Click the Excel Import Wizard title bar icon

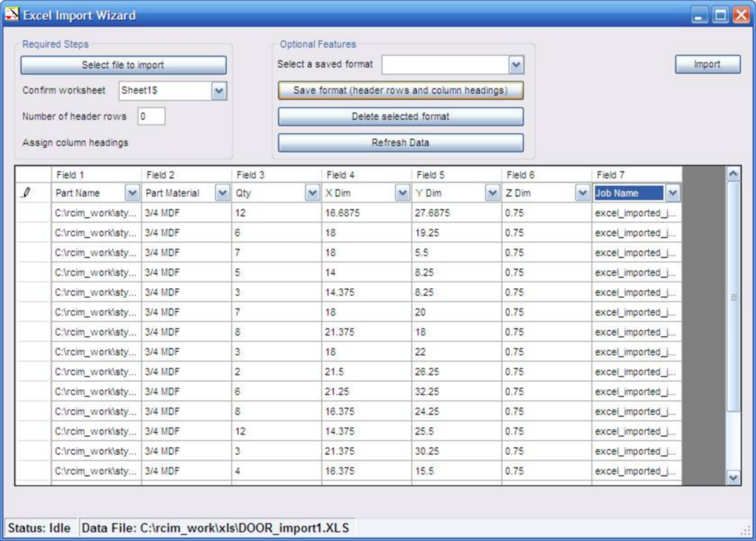coord(12,15)
